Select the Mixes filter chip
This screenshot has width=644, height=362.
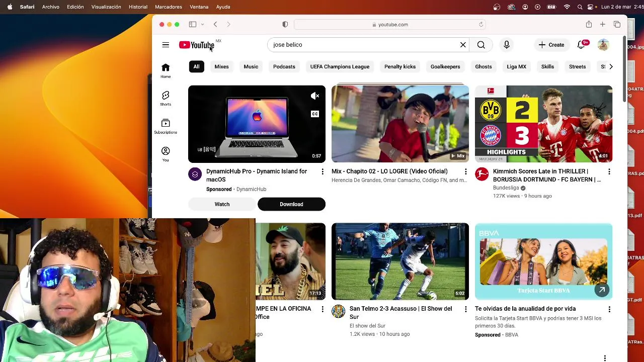[221, 66]
